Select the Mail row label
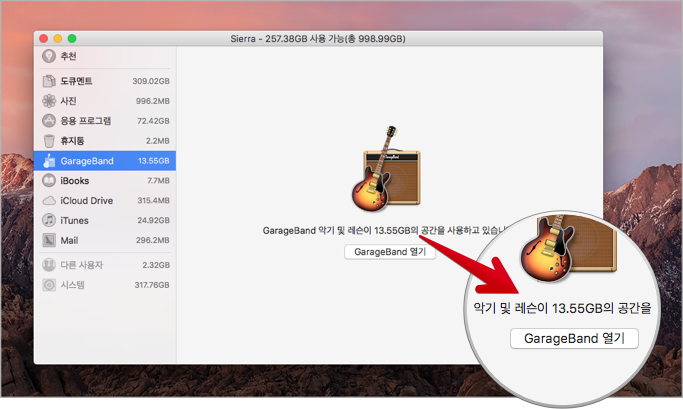The height and width of the screenshot is (409, 683). tap(69, 240)
